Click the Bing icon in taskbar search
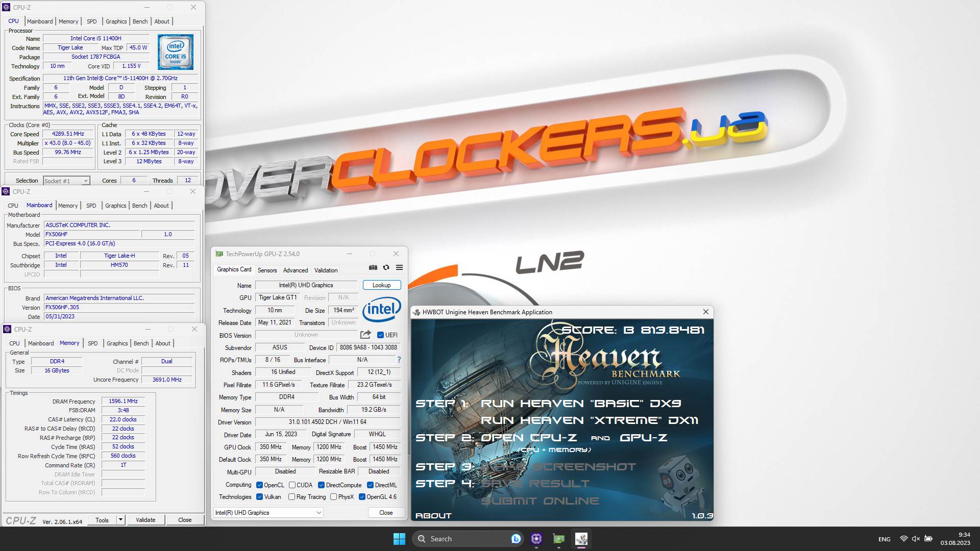980x551 pixels. point(516,539)
